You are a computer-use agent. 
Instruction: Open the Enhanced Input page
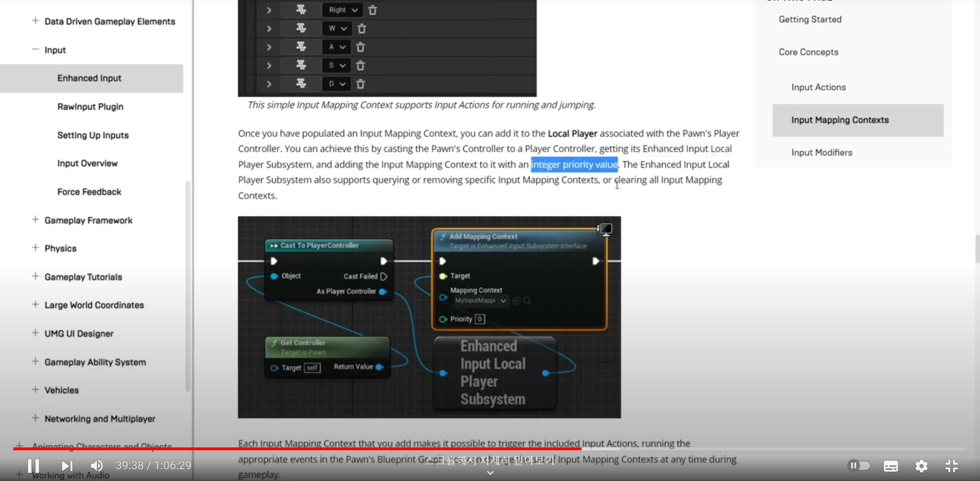pos(89,78)
